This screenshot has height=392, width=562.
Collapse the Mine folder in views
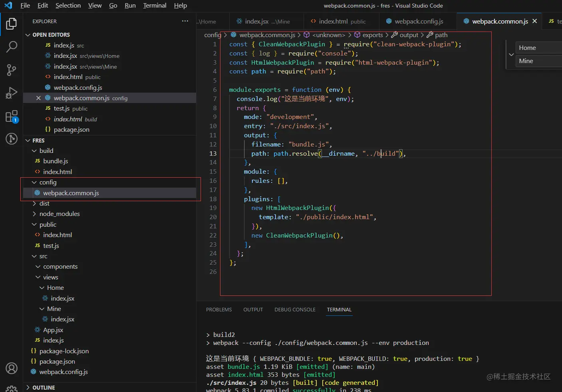(x=42, y=309)
